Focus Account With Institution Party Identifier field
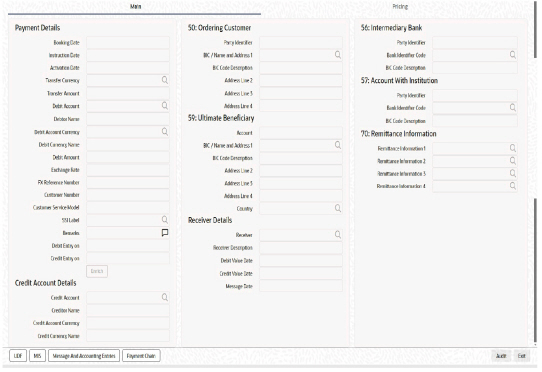Screen dimensions: 542x372 point(475,95)
